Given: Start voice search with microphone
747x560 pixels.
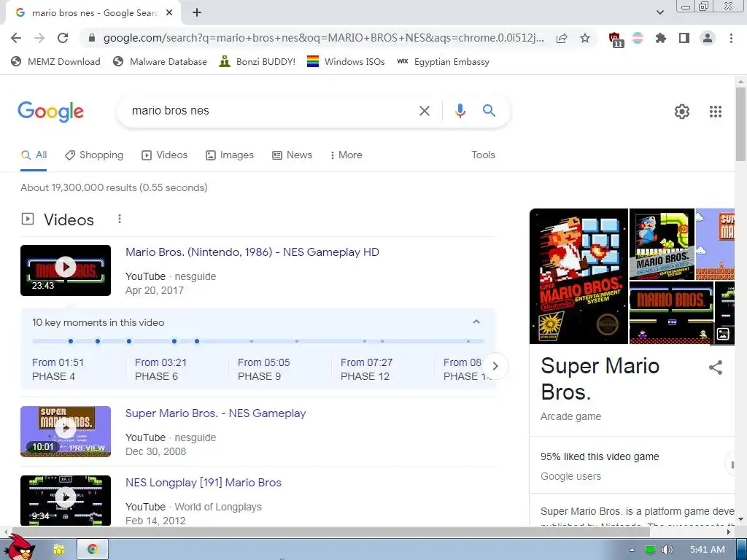Looking at the screenshot, I should coord(460,111).
